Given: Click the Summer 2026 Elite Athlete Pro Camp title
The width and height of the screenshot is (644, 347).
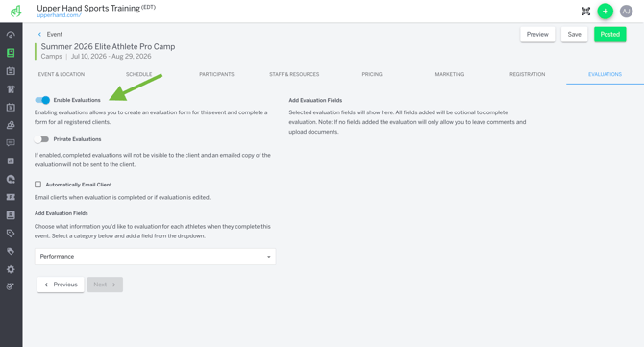Looking at the screenshot, I should click(x=108, y=46).
